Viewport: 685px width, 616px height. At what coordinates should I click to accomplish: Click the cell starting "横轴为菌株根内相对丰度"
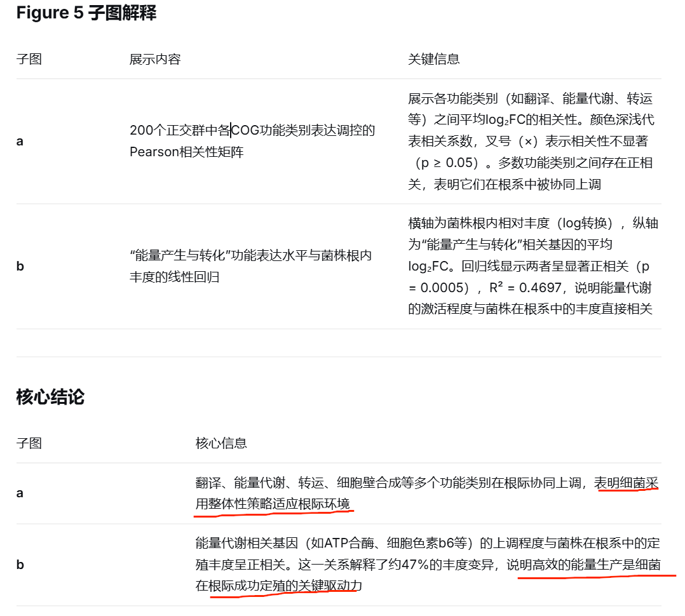tap(533, 266)
